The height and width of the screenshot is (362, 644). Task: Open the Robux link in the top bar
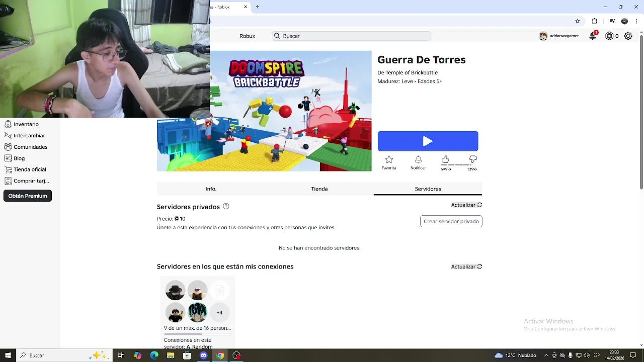(x=247, y=36)
